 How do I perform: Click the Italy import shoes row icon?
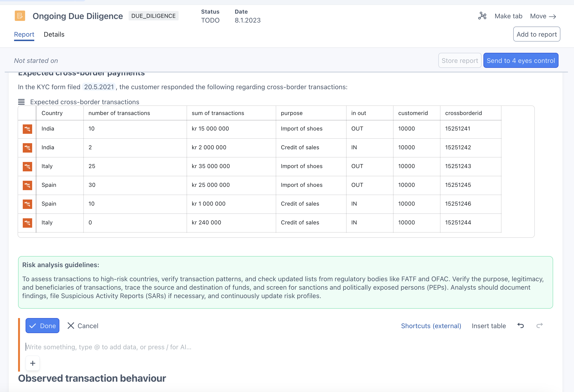point(27,166)
